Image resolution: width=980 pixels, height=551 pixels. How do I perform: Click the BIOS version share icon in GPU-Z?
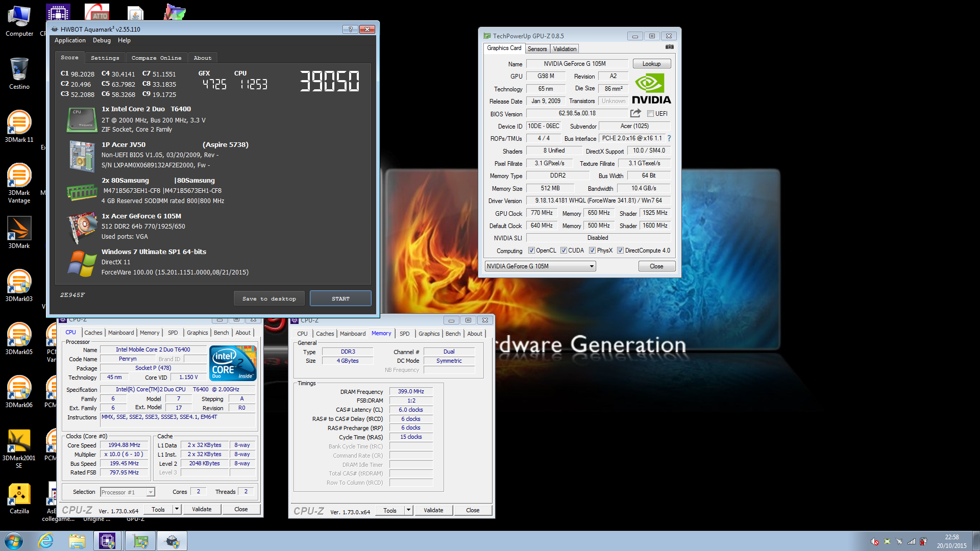(635, 113)
